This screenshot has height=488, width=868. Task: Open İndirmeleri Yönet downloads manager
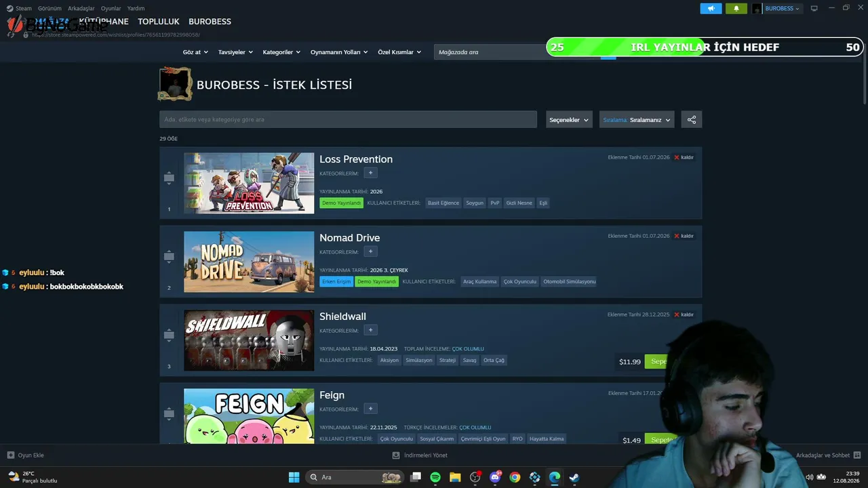[x=420, y=455]
